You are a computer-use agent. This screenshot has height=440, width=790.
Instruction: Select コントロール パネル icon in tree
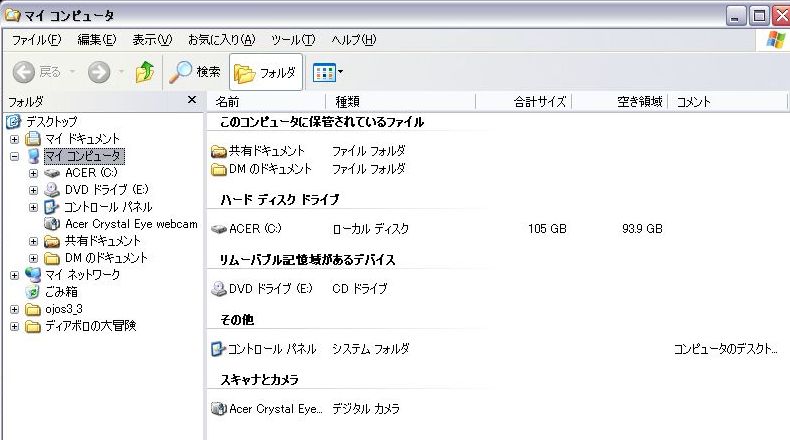tap(51, 207)
